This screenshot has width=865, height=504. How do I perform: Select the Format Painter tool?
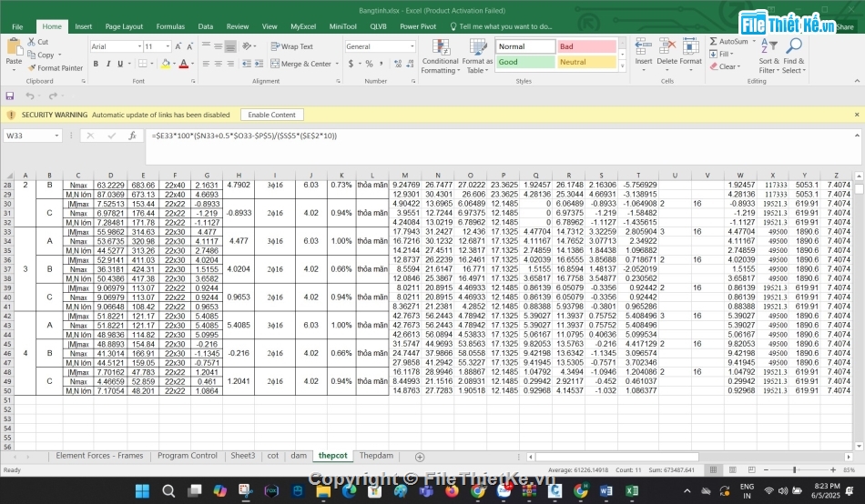[x=56, y=68]
